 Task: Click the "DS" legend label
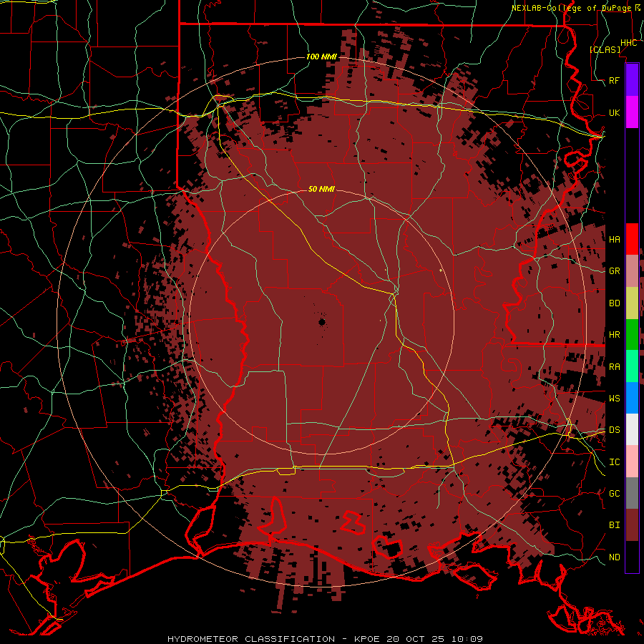(x=615, y=430)
